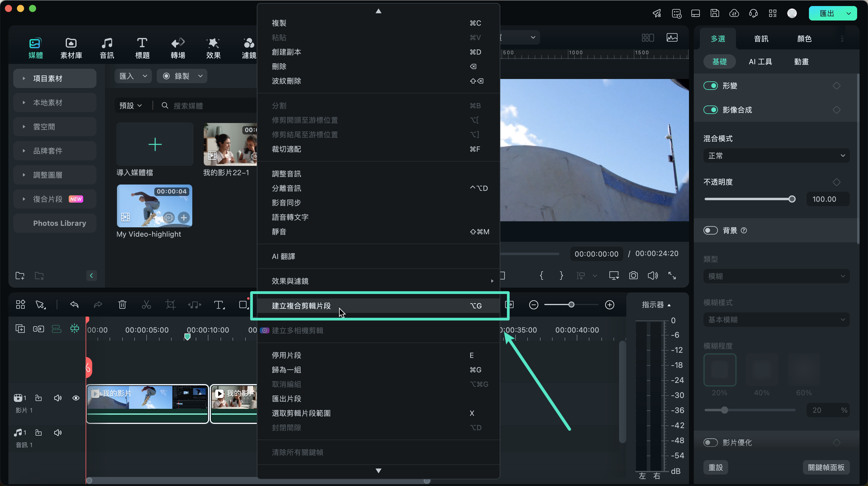Choose 複製 in context menu
Viewport: 868px width, 486px height.
click(378, 23)
